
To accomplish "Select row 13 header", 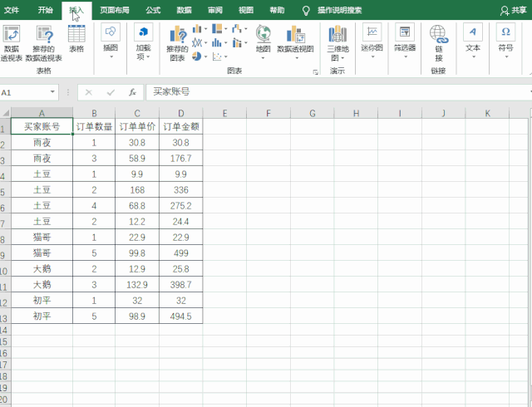I will (5, 316).
